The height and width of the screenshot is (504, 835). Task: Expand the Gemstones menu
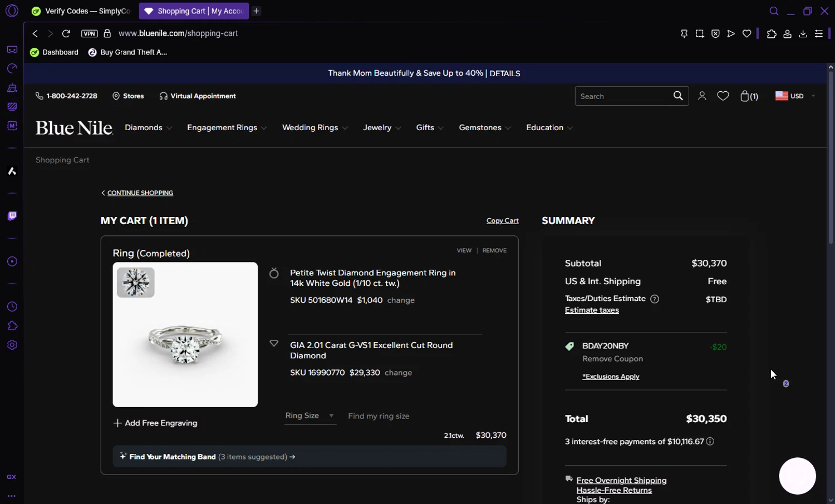(x=485, y=127)
